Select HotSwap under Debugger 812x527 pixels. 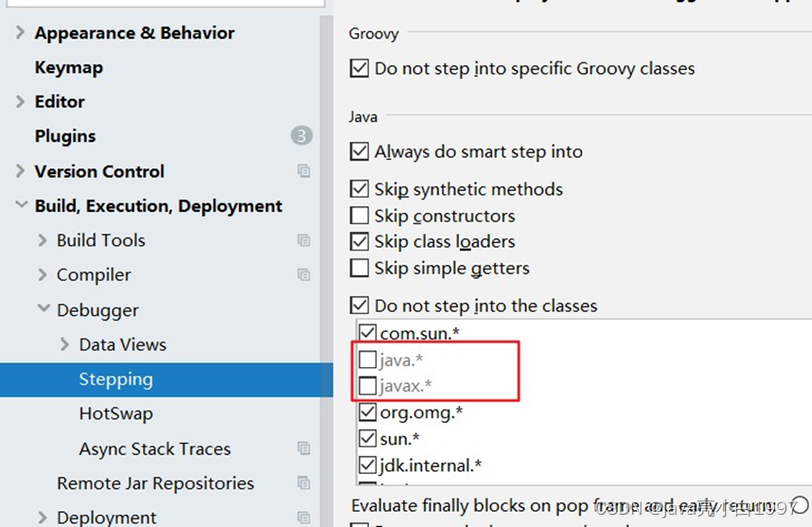pyautogui.click(x=115, y=413)
